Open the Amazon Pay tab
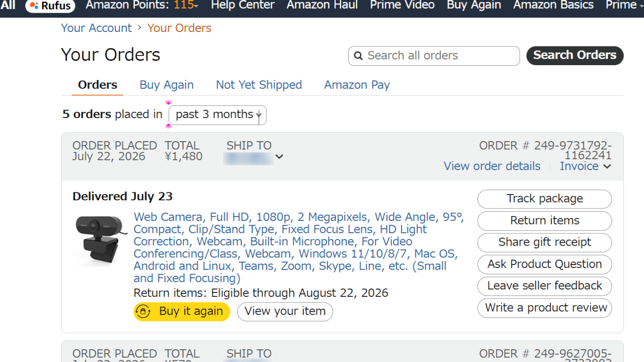 pos(357,85)
